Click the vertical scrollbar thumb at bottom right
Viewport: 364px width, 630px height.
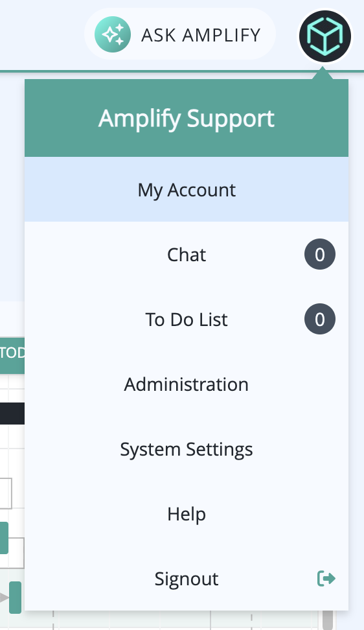pos(328,620)
